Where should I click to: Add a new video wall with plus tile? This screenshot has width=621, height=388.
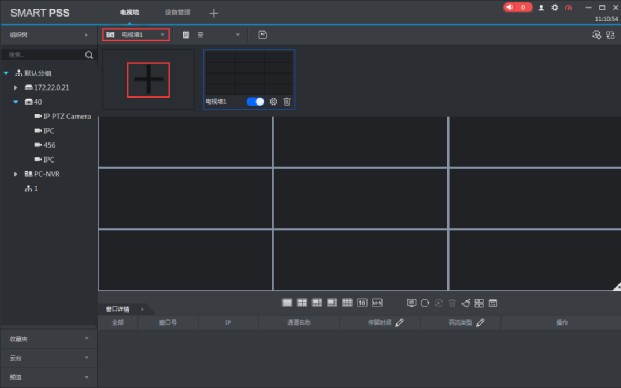tap(149, 80)
